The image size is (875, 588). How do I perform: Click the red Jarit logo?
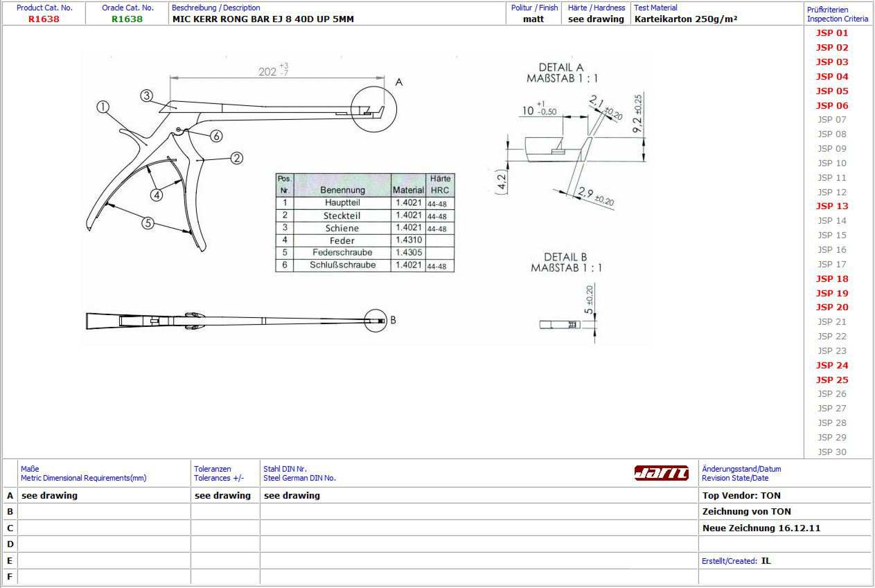pos(661,473)
